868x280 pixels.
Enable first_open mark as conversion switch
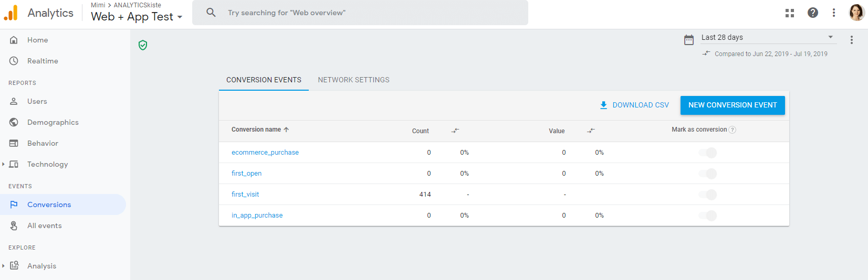tap(708, 174)
